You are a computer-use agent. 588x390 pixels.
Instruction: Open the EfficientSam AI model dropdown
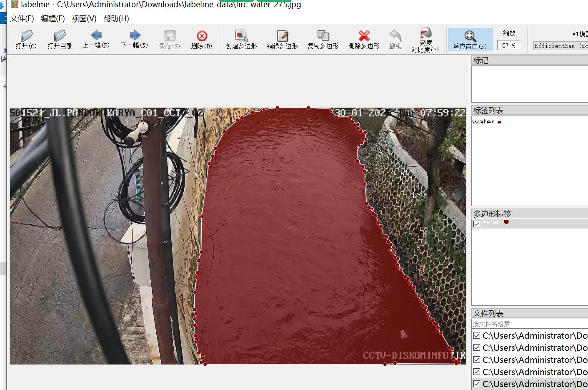point(560,45)
